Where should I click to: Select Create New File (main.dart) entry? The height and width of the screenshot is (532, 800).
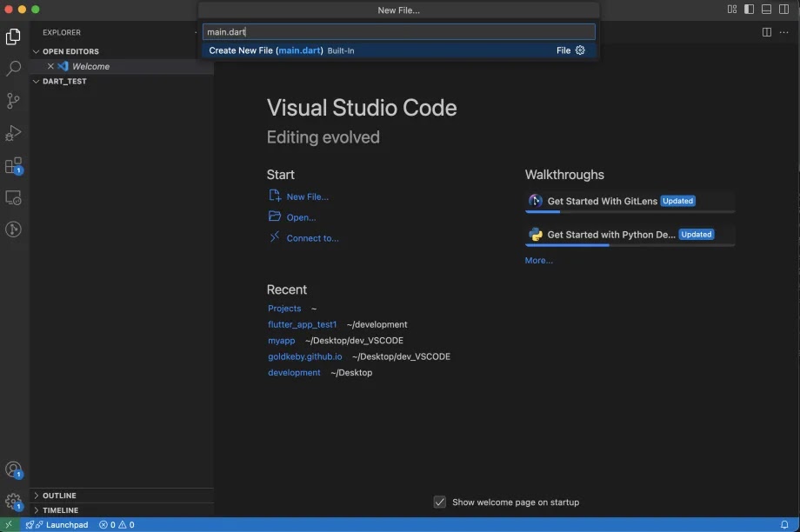[x=399, y=50]
